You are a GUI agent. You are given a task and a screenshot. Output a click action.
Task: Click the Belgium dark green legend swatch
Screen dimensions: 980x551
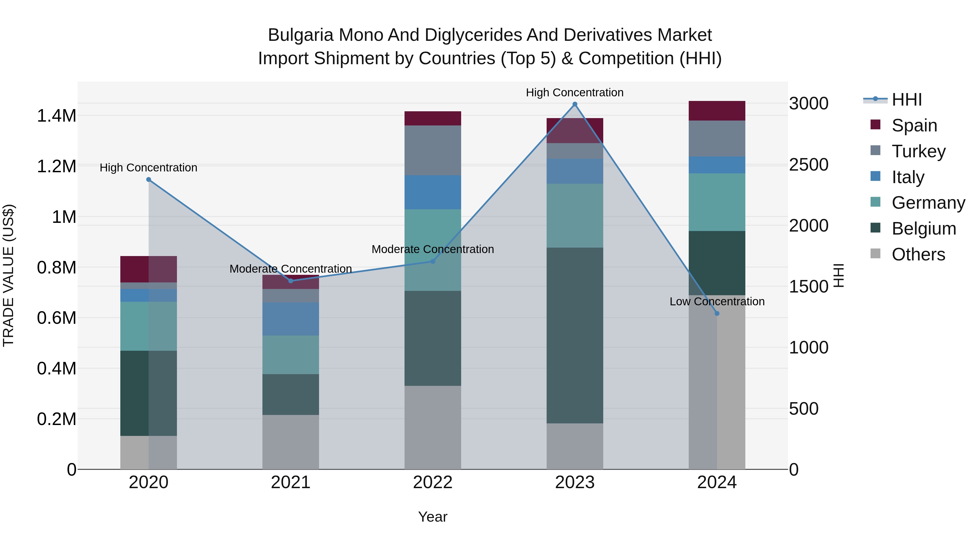click(x=875, y=228)
